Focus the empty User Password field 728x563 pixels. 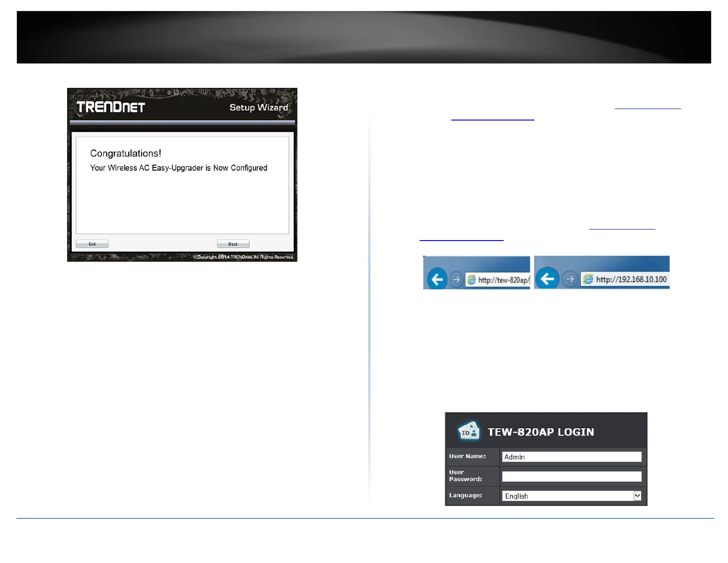pos(572,477)
